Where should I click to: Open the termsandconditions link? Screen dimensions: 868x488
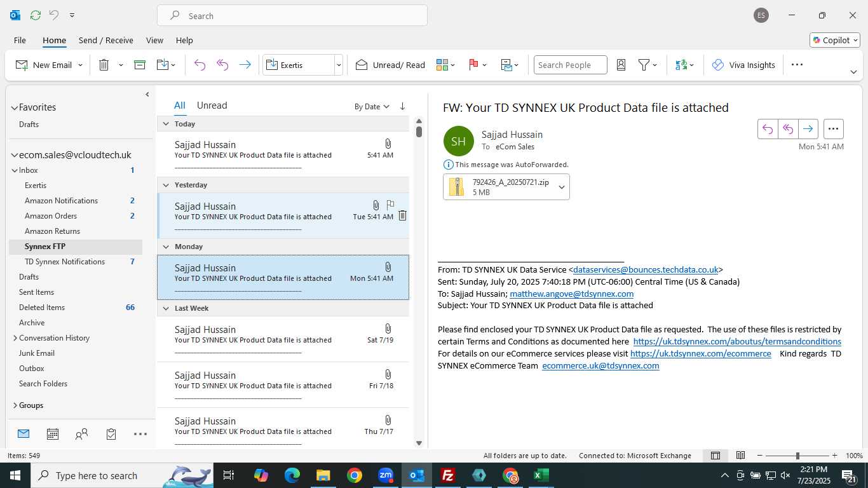click(x=737, y=341)
